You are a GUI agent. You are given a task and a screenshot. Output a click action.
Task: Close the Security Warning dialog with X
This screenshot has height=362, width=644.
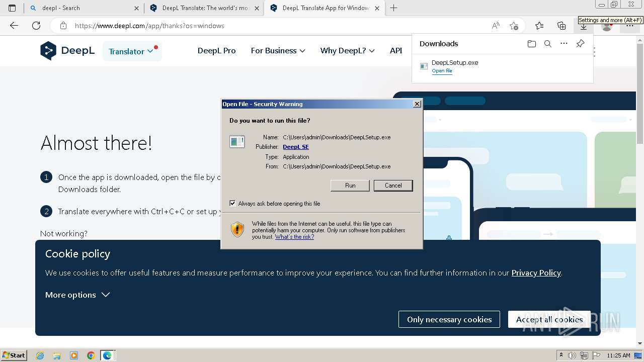417,104
